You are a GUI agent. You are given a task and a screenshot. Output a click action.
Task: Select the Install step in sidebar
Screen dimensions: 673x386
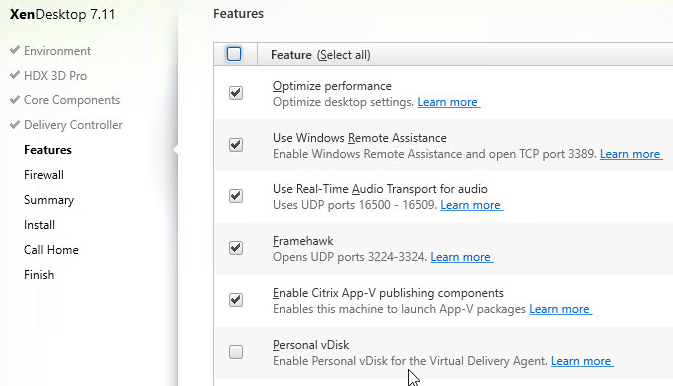tap(39, 225)
